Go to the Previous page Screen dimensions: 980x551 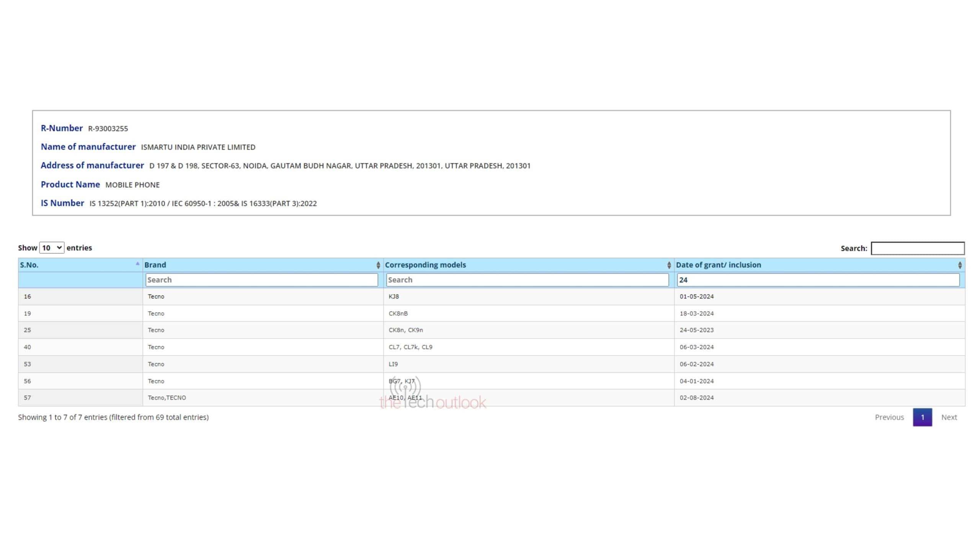(x=889, y=417)
